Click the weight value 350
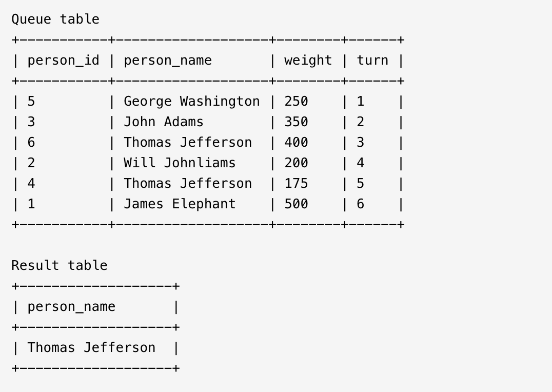 point(296,122)
